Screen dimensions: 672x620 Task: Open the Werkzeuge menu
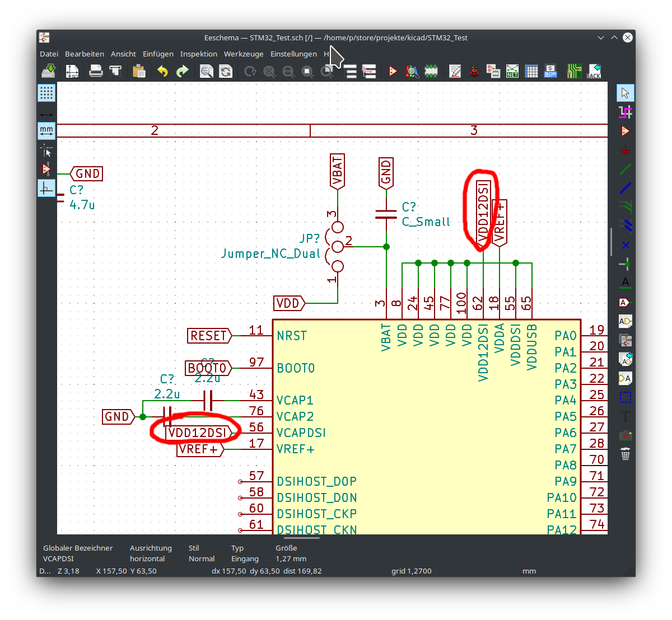pyautogui.click(x=244, y=54)
